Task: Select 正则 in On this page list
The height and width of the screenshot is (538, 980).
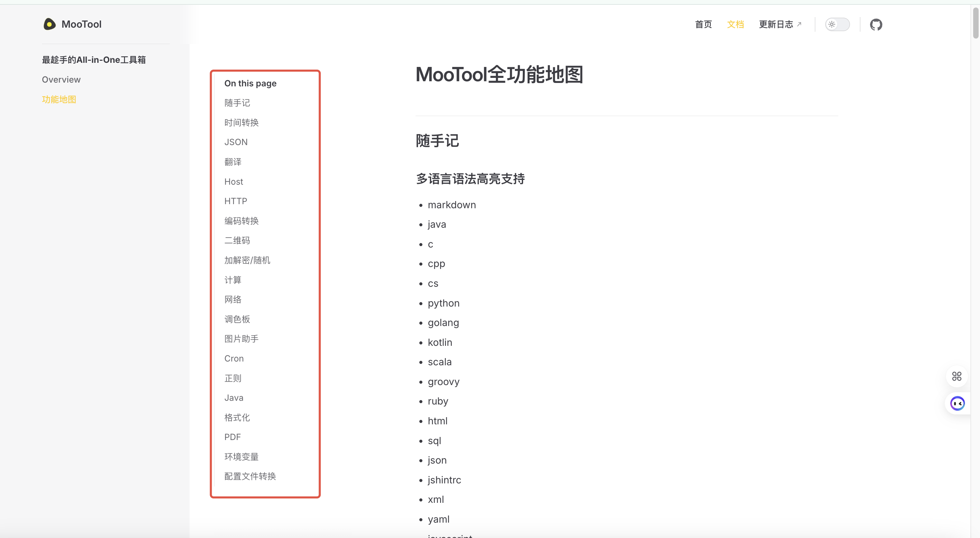Action: [x=233, y=378]
